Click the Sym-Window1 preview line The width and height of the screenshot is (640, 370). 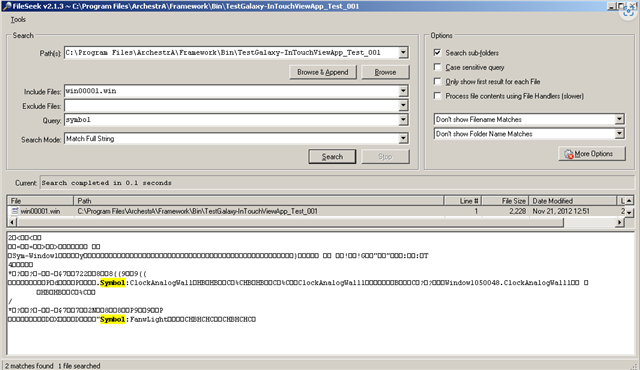click(218, 256)
